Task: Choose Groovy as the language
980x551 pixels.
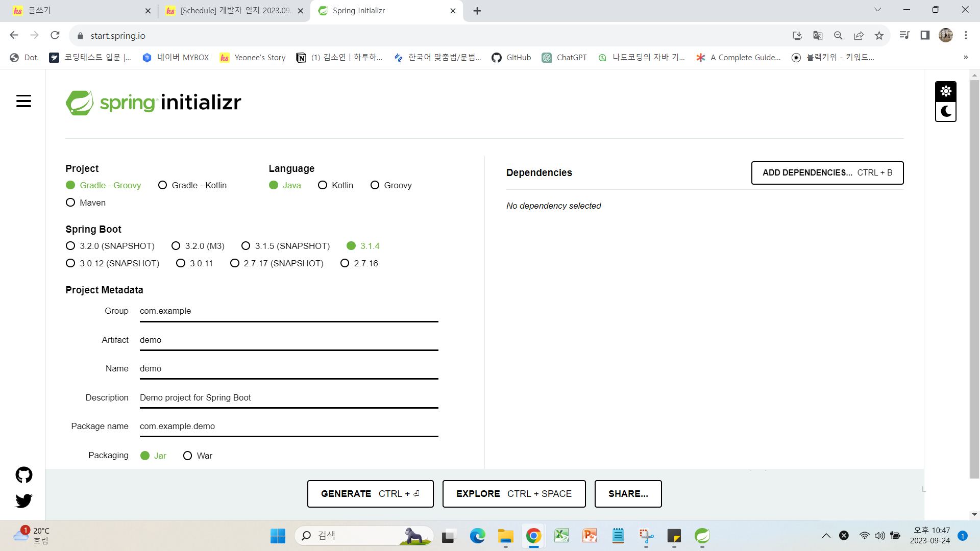Action: tap(391, 185)
